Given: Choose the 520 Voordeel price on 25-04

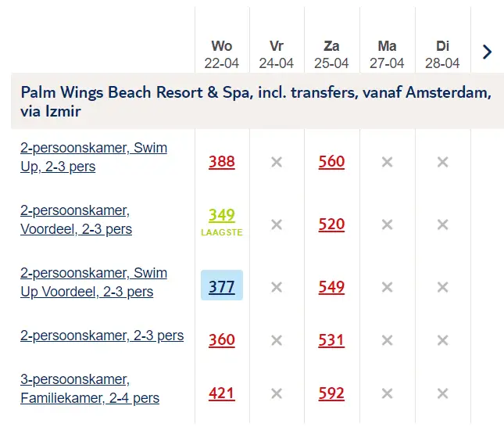Looking at the screenshot, I should click(x=331, y=224).
